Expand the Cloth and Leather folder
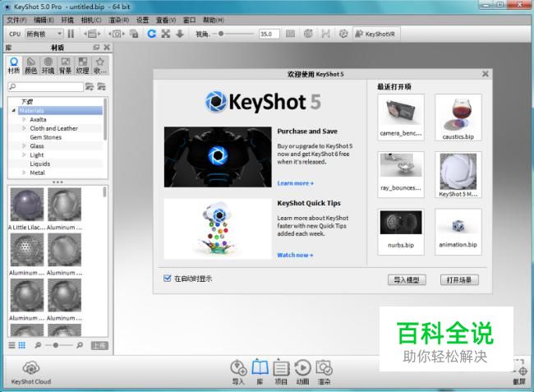534x392 pixels. click(24, 128)
